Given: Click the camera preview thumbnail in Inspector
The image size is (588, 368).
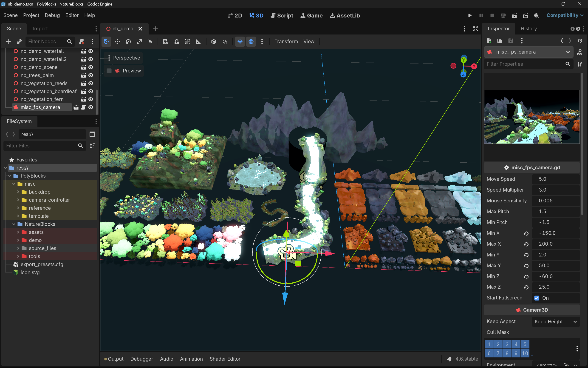Looking at the screenshot, I should tap(532, 117).
